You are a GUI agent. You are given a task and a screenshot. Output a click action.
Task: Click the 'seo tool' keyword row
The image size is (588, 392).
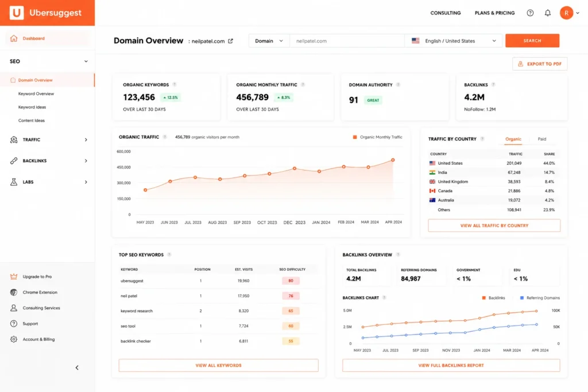click(218, 326)
